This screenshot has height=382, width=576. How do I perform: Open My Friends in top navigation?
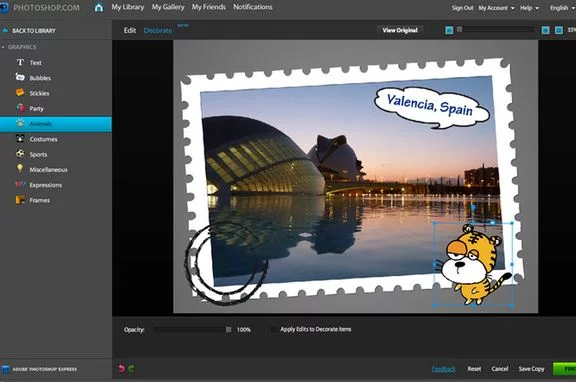click(x=208, y=7)
